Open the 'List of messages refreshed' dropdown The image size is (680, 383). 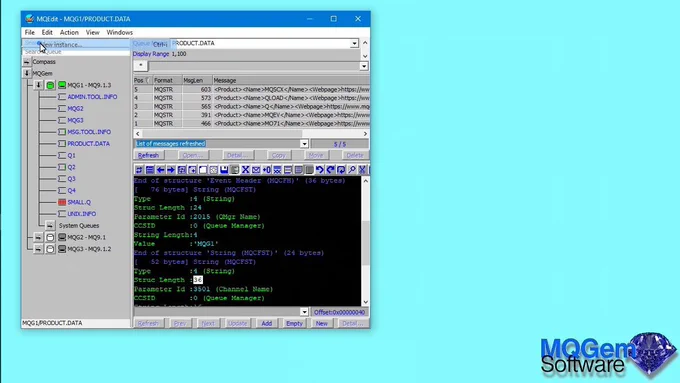pos(304,144)
